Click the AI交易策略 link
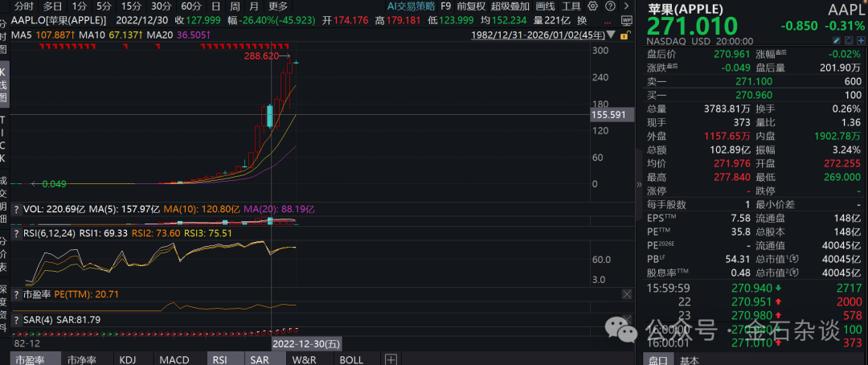This screenshot has width=868, height=365. (411, 6)
